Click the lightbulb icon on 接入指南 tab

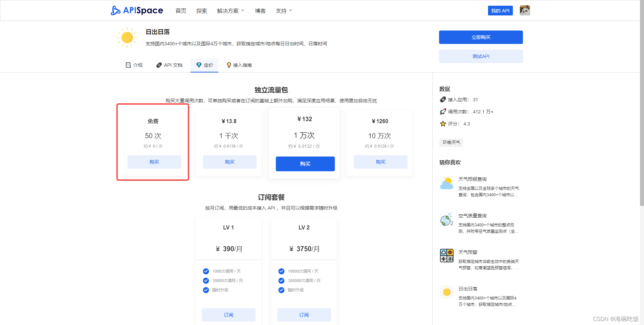click(x=229, y=65)
